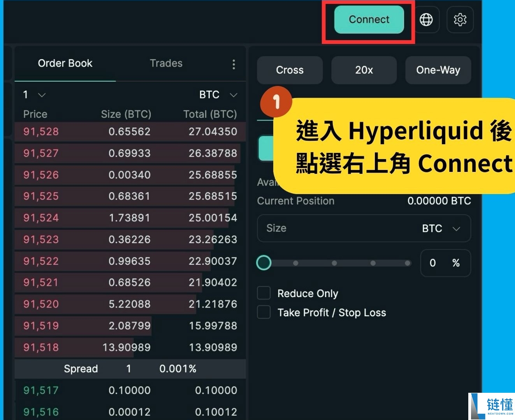Select ask price 91,524
The image size is (515, 420).
tap(41, 218)
